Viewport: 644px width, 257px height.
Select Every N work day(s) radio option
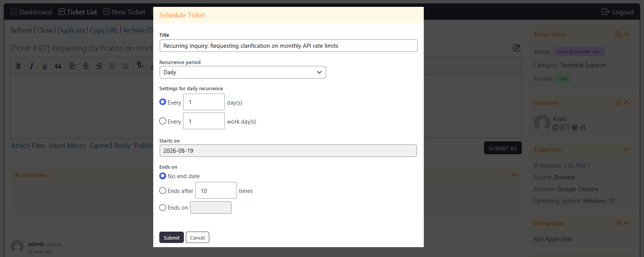pyautogui.click(x=163, y=121)
